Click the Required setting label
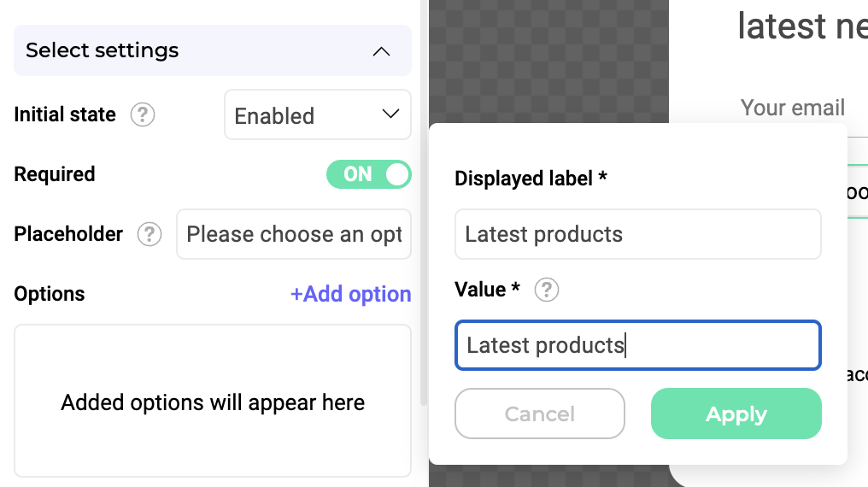The width and height of the screenshot is (868, 487). (x=55, y=174)
